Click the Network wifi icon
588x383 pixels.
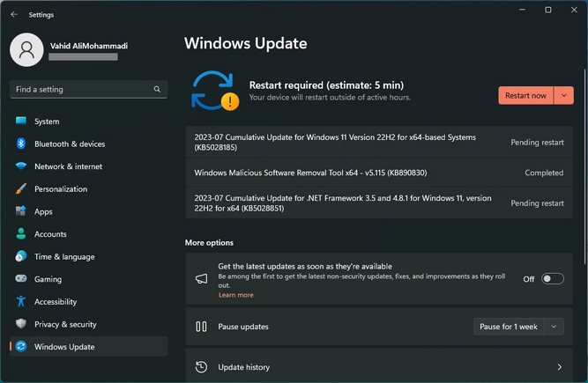tap(21, 166)
